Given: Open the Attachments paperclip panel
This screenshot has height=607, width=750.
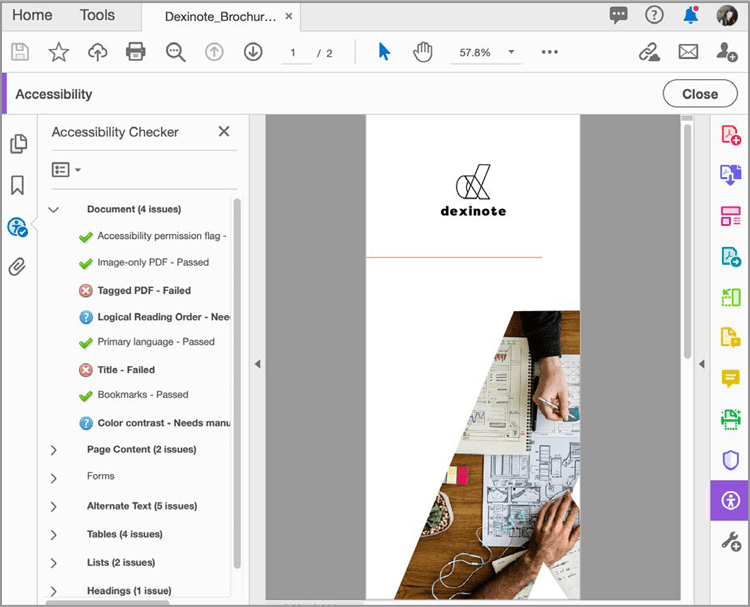Looking at the screenshot, I should (x=17, y=267).
